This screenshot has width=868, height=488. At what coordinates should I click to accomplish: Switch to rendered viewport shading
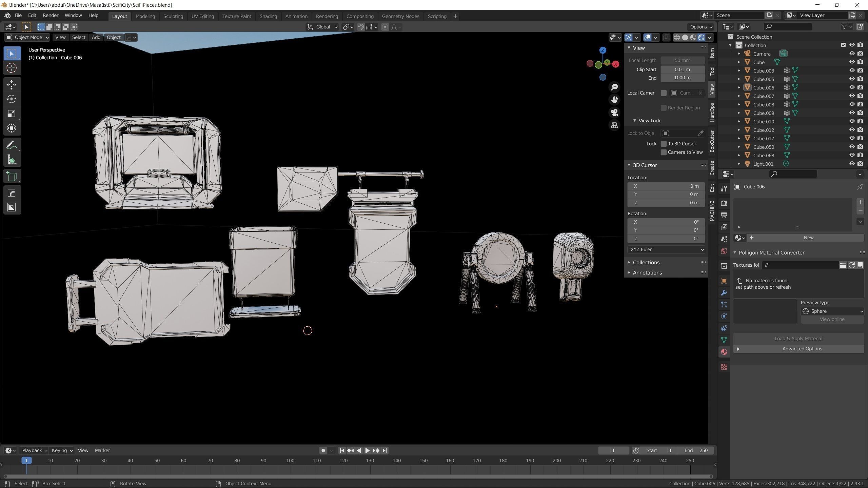[x=701, y=38]
